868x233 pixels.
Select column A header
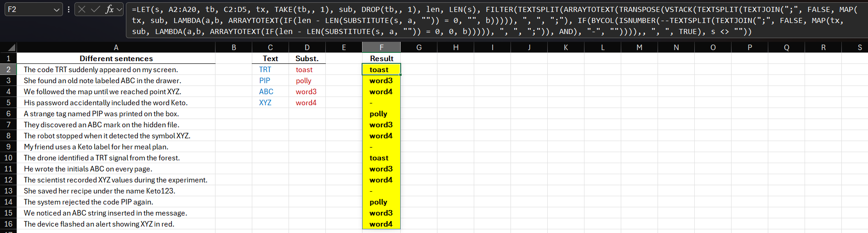tap(116, 47)
